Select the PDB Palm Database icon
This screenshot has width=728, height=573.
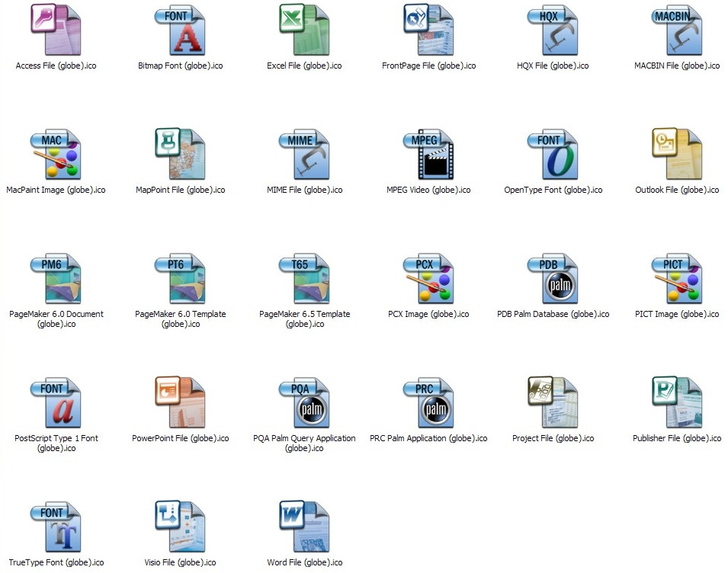553,278
